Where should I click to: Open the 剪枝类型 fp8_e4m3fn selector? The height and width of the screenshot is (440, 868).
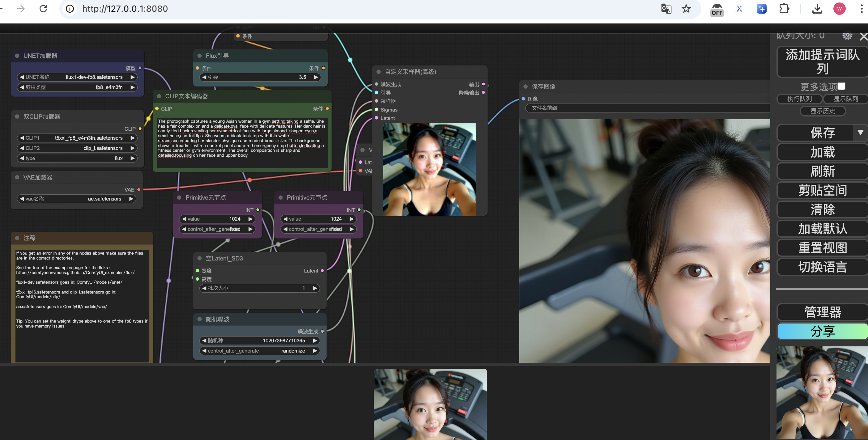click(77, 87)
